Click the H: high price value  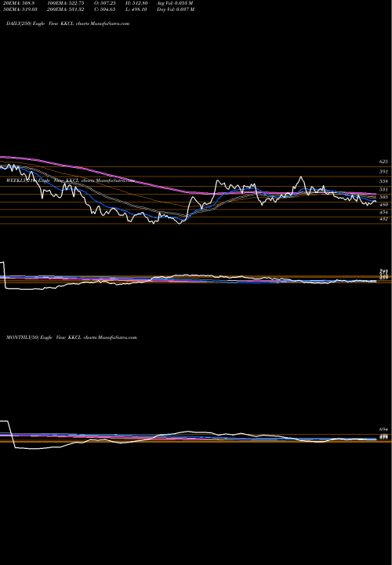tap(137, 3)
